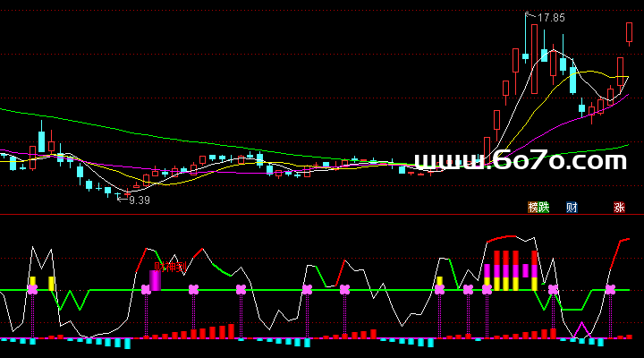Click the green 跌 badge icon

tap(543, 207)
